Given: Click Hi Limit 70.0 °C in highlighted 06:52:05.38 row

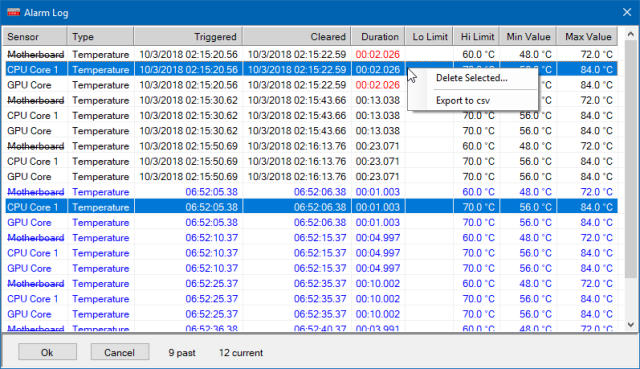Looking at the screenshot, I should [x=478, y=207].
